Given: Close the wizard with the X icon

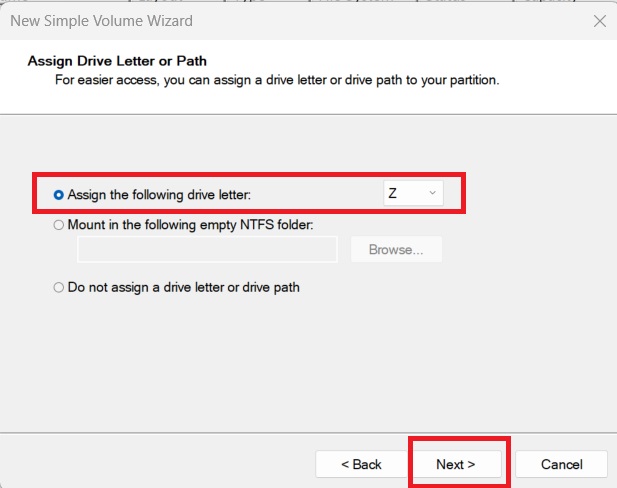Looking at the screenshot, I should [x=599, y=20].
